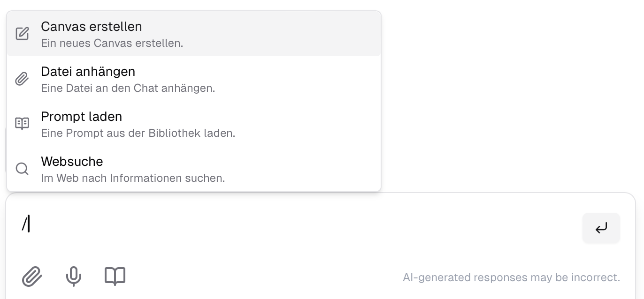644x299 pixels.
Task: Pick the Prompt laden menu entry
Action: (82, 117)
